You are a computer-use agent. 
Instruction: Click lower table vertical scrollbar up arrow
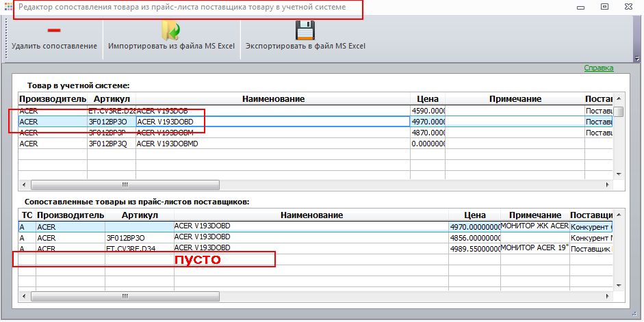coord(619,215)
